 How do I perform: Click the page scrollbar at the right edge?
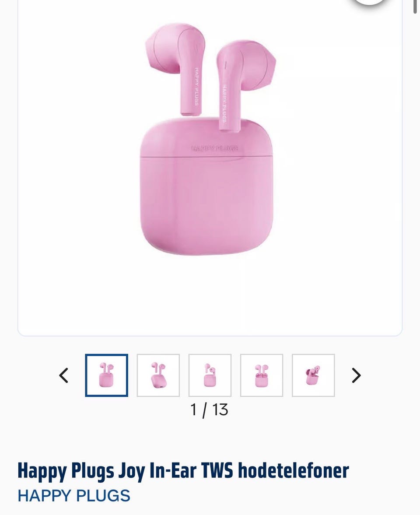point(415,7)
